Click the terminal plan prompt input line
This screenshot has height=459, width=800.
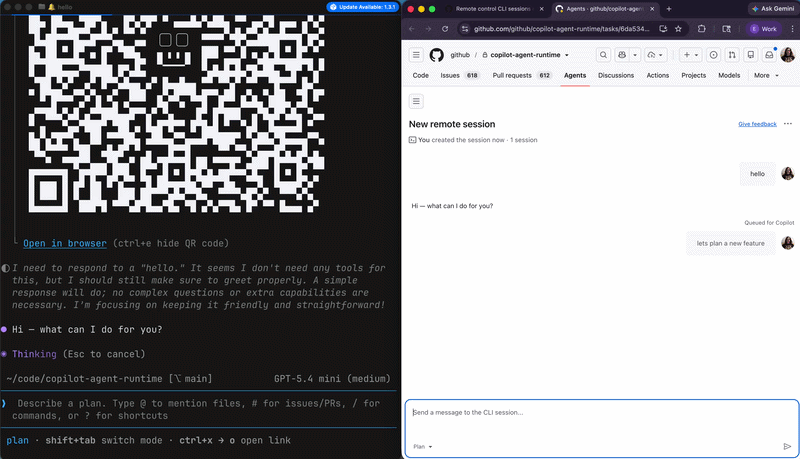198,409
